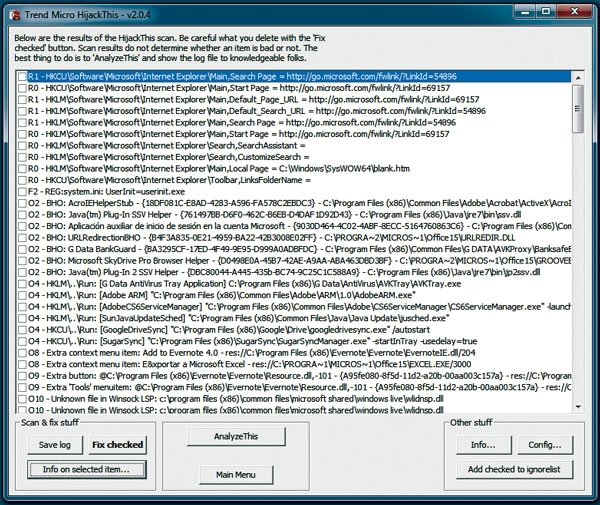
Task: Check the R1 HKCU Search Page LinkId=54896 entry
Action: [22, 77]
